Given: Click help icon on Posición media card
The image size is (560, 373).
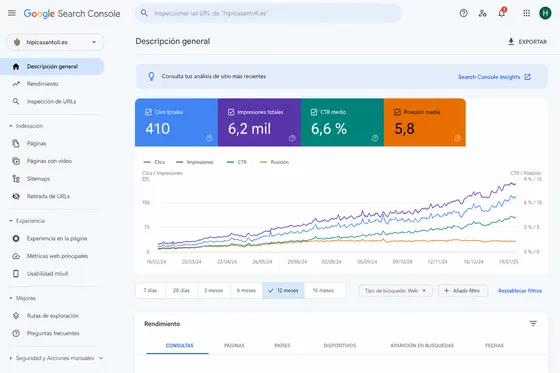Looking at the screenshot, I should click(457, 138).
